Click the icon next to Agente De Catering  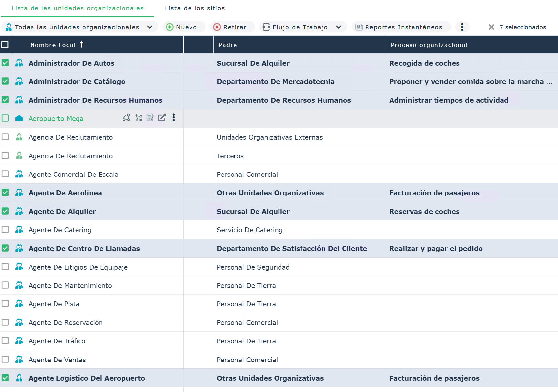pyautogui.click(x=19, y=230)
